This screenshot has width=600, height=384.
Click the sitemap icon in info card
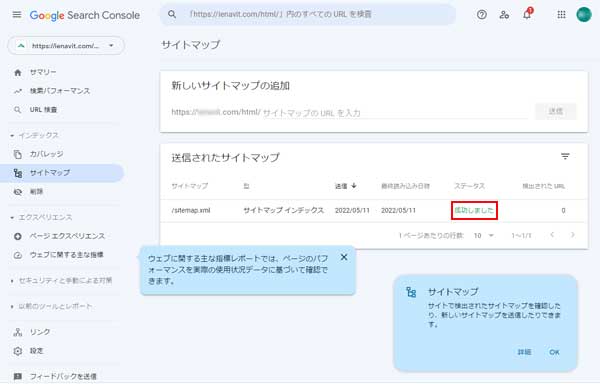(x=411, y=293)
